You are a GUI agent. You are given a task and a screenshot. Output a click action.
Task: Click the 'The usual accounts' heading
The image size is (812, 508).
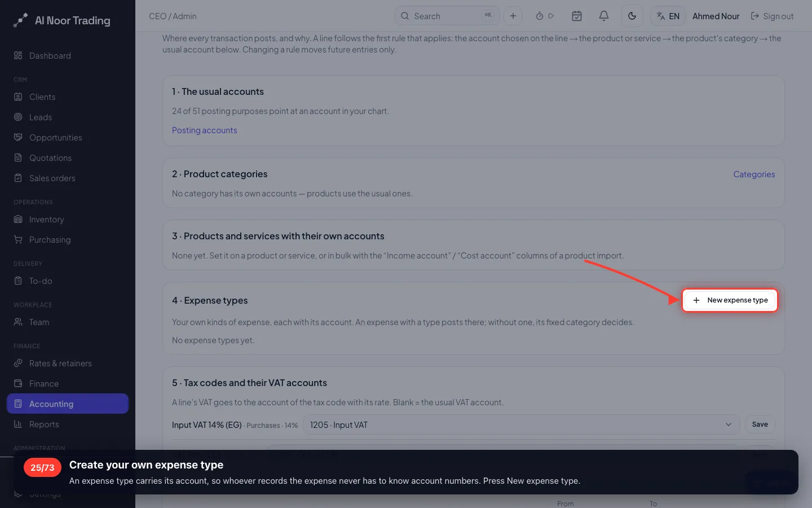click(x=218, y=91)
